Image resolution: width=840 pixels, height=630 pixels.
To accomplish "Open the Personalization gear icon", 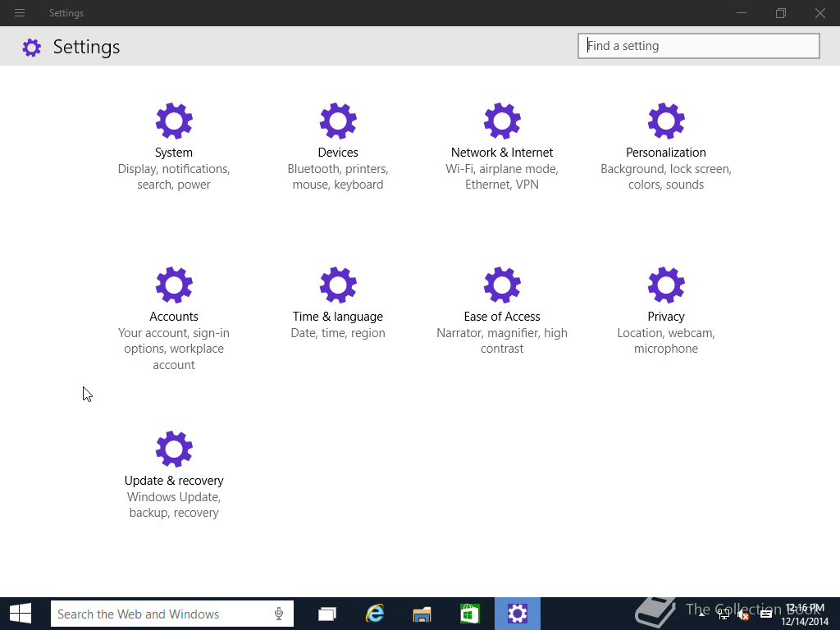I will [666, 121].
